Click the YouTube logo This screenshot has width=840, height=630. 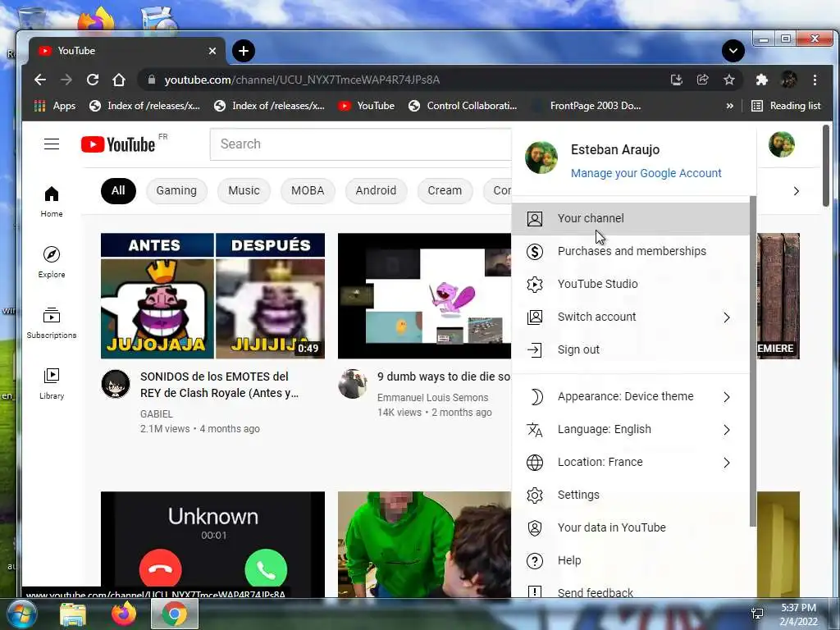pos(118,144)
